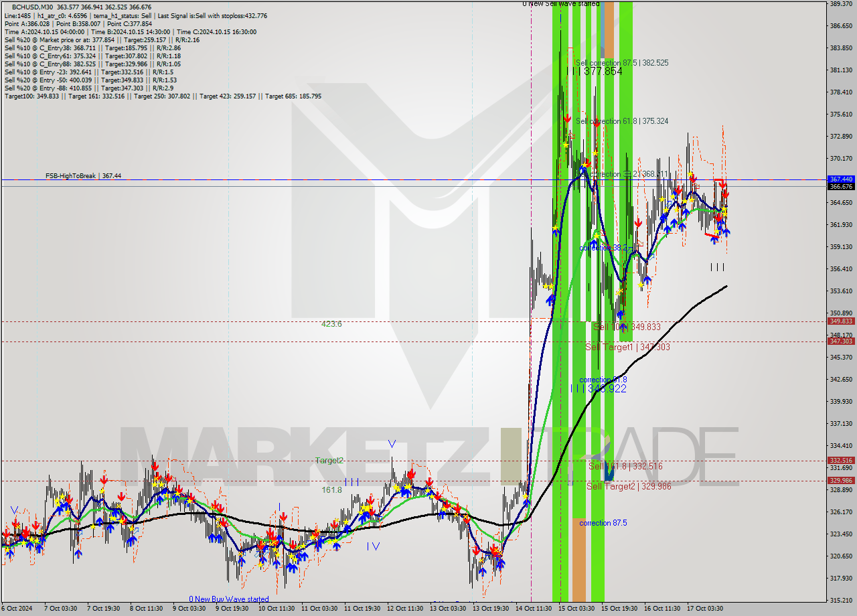Click the '14 Oct 11:30' time axis label

[534, 609]
